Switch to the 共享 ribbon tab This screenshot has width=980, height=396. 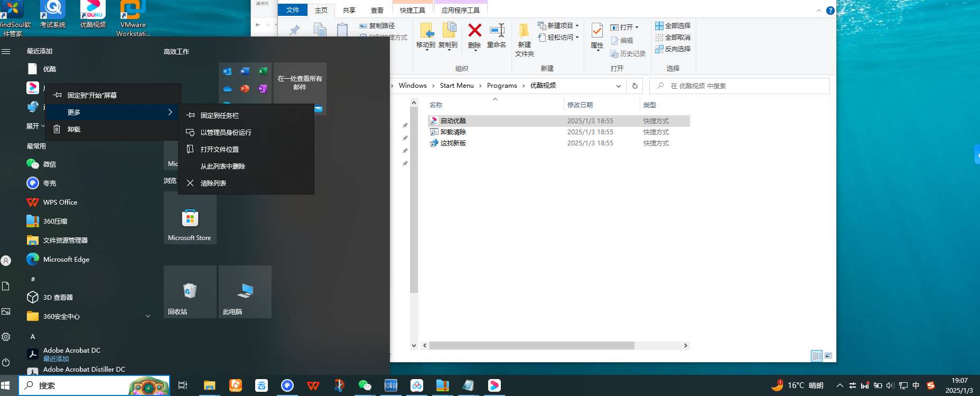[x=349, y=10]
